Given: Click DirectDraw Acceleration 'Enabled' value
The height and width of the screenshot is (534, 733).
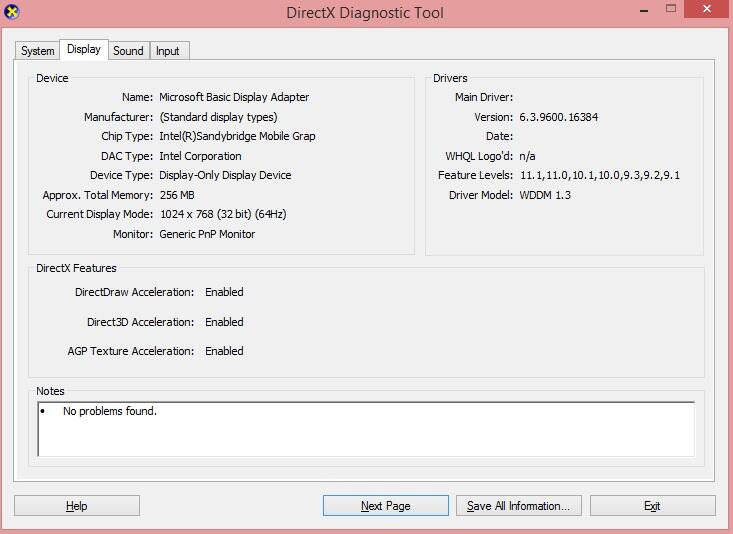Looking at the screenshot, I should click(224, 292).
